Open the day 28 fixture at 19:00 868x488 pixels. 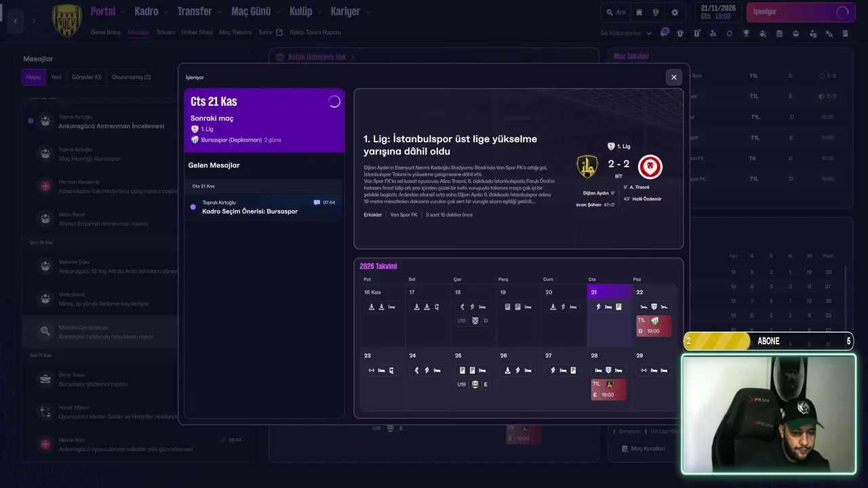click(608, 390)
